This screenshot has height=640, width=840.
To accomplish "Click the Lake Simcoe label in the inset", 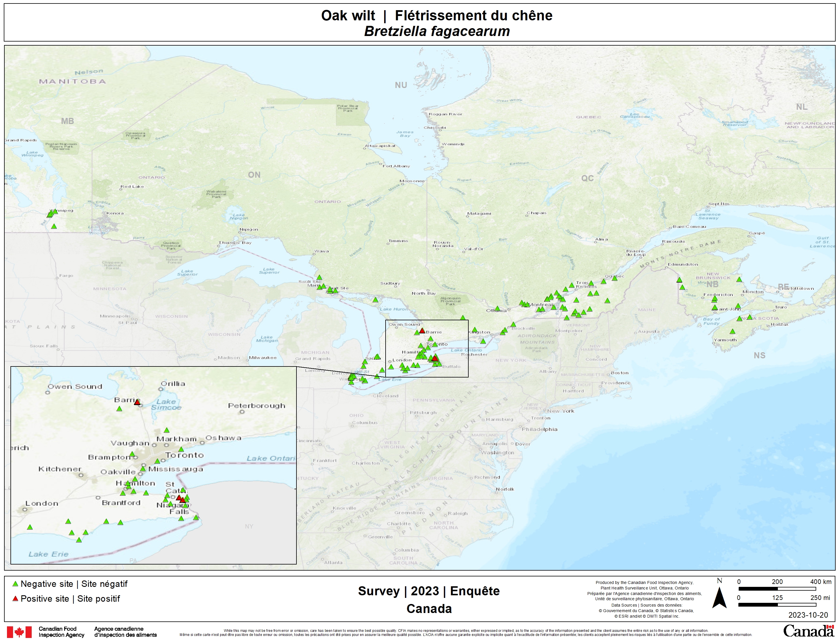I will [166, 405].
